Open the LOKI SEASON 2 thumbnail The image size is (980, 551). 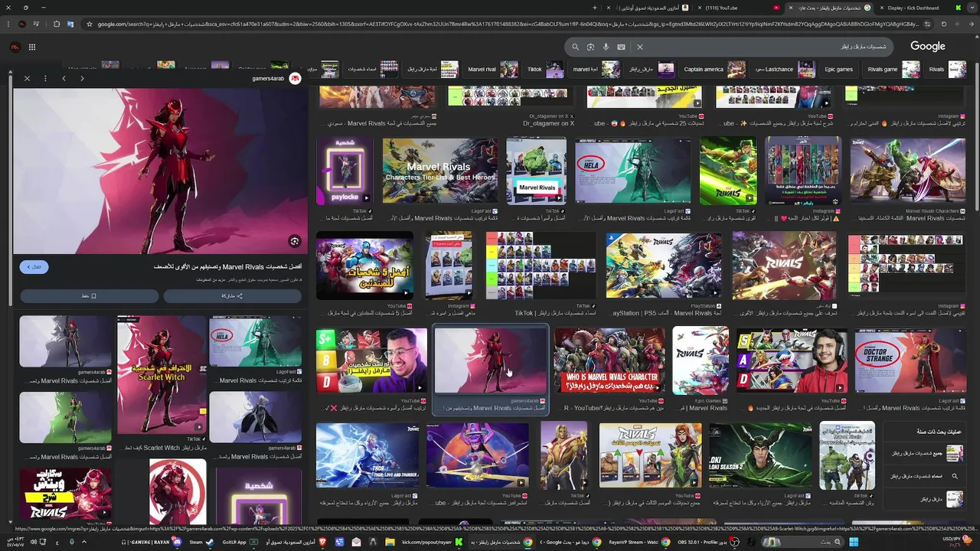point(760,455)
